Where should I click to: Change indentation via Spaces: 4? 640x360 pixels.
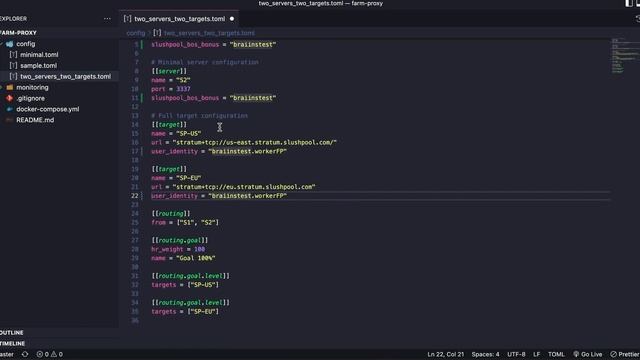[x=485, y=354]
